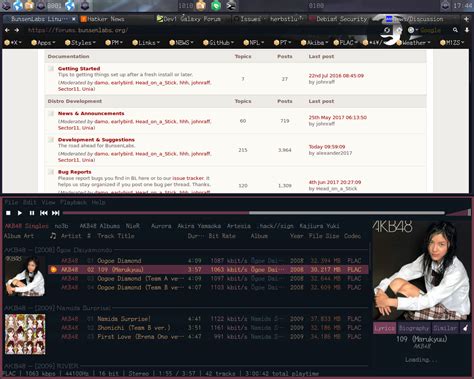
Task: Open the Playback menu
Action: point(73,202)
